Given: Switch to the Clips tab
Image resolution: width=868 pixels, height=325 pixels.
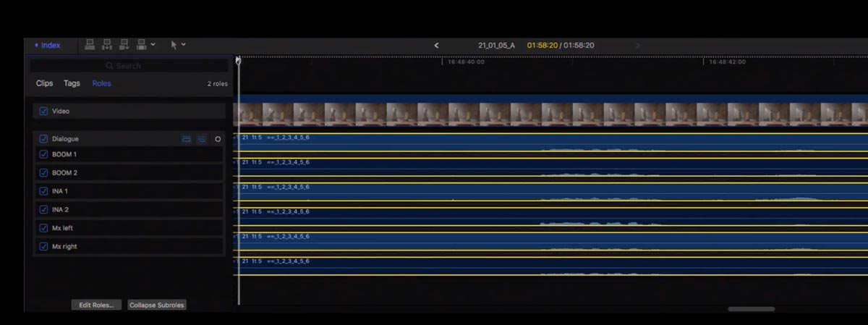Looking at the screenshot, I should pos(45,83).
